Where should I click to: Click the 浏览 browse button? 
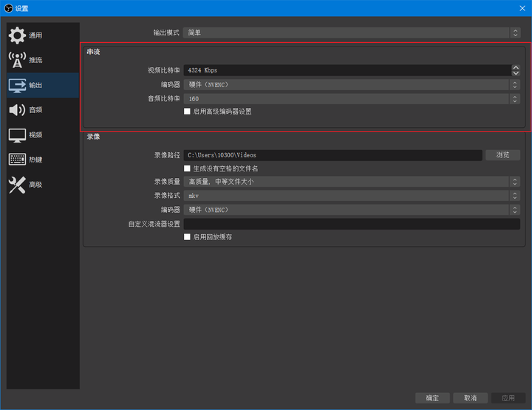[503, 155]
